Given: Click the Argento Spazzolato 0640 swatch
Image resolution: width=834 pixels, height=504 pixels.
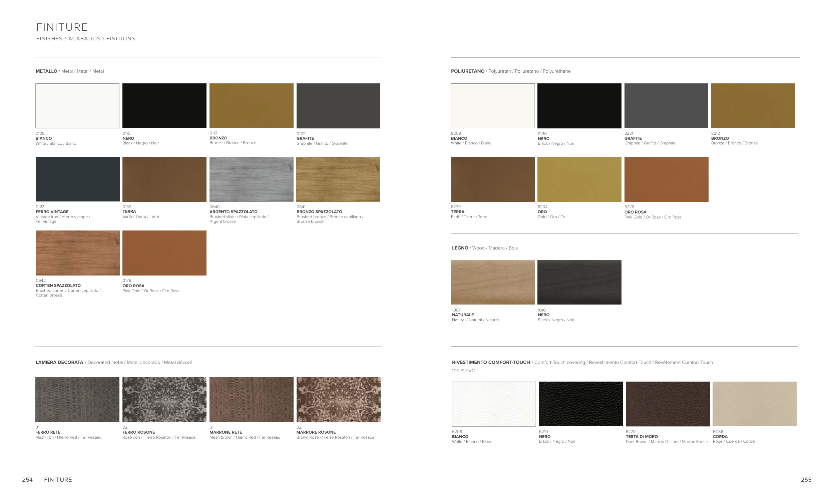Looking at the screenshot, I should pos(251,179).
